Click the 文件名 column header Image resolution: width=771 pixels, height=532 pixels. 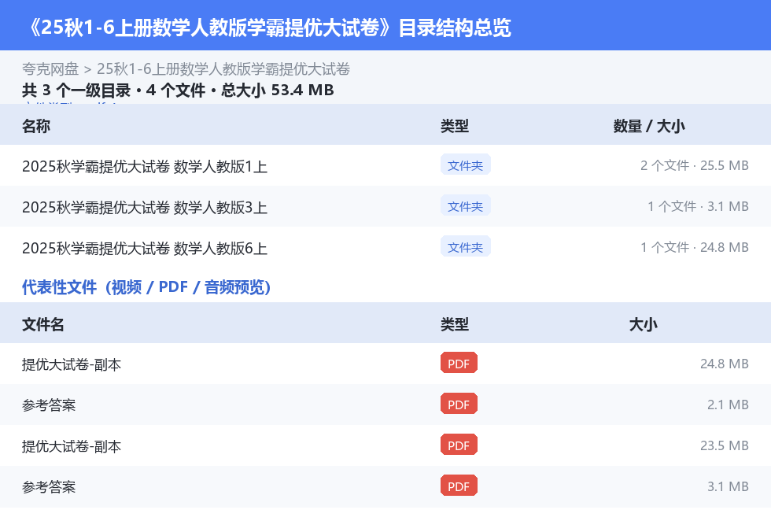pyautogui.click(x=42, y=324)
